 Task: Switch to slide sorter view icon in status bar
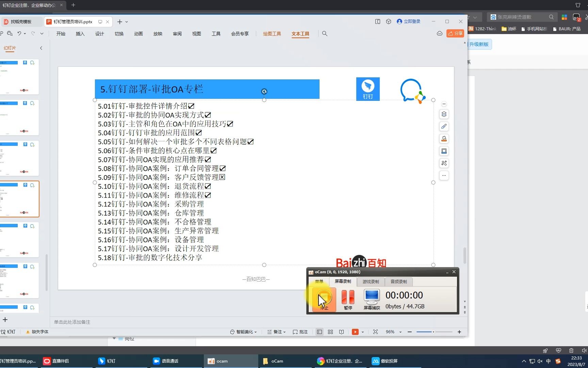(x=330, y=332)
